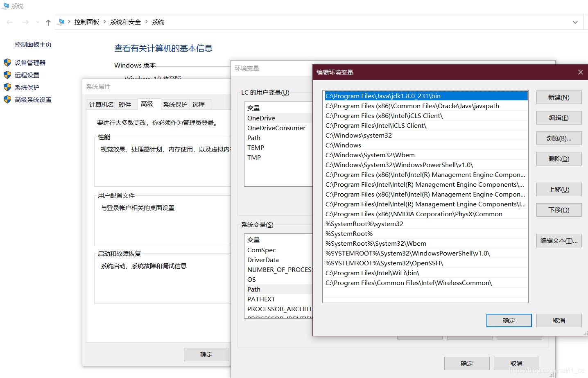
Task: Select the C:\Windows\system32 entry
Action: click(425, 135)
